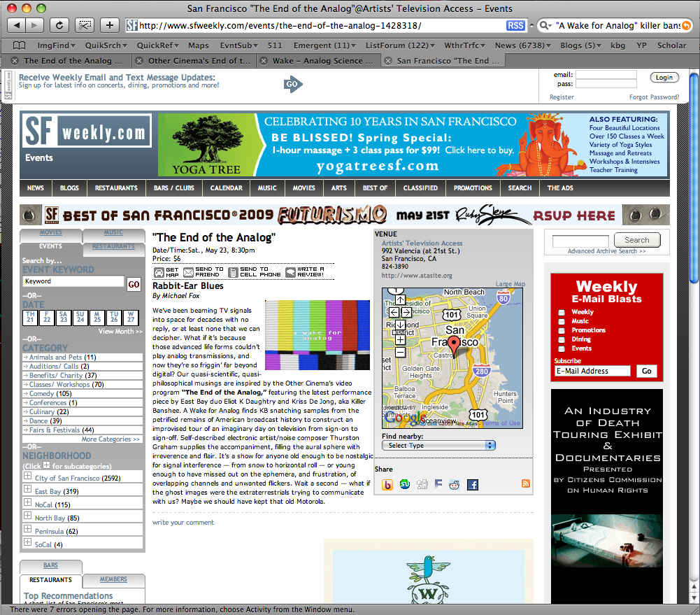The height and width of the screenshot is (615, 700).
Task: Click the scrollbar up arrow
Action: point(694,587)
